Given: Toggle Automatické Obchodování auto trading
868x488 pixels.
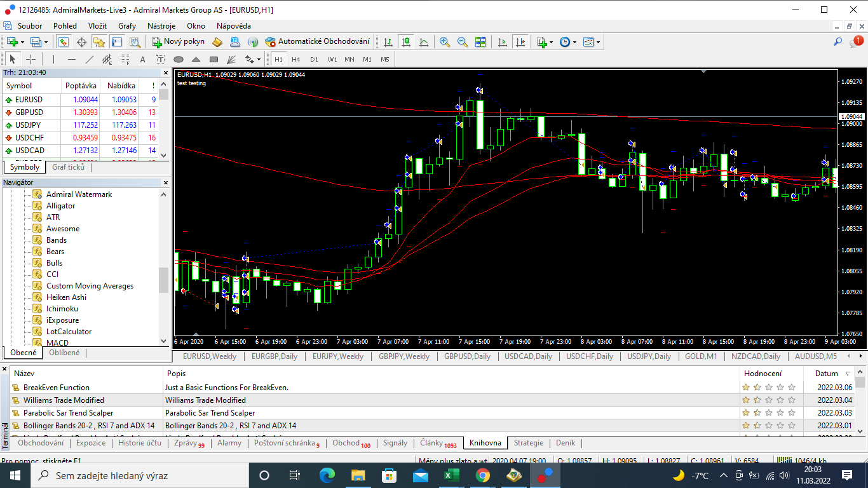Looking at the screenshot, I should click(x=317, y=42).
